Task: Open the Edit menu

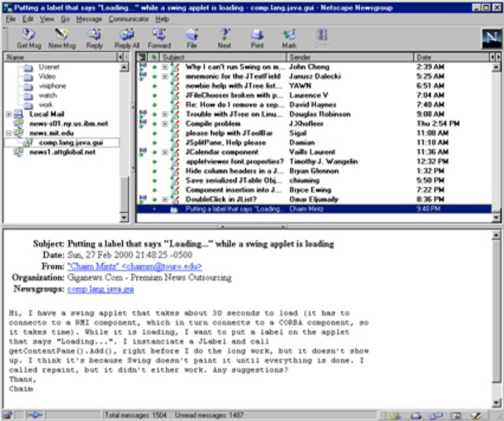Action: [28, 19]
